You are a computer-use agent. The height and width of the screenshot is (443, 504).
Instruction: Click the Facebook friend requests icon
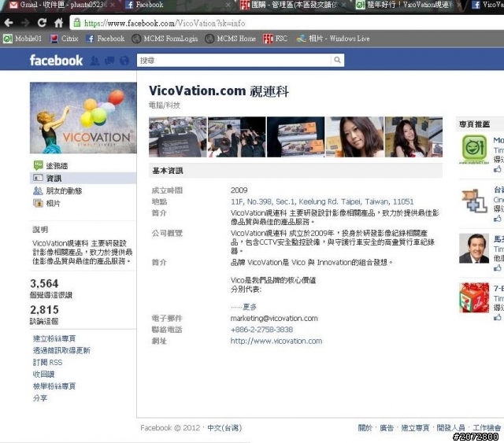[94, 61]
